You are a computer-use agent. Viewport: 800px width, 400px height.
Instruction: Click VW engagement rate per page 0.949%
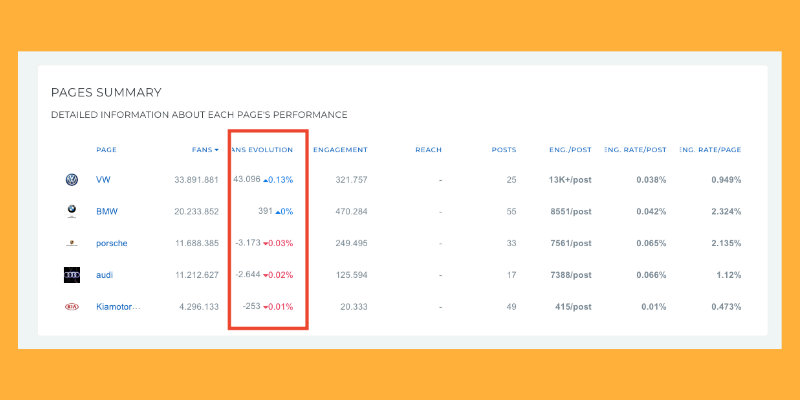(x=727, y=180)
